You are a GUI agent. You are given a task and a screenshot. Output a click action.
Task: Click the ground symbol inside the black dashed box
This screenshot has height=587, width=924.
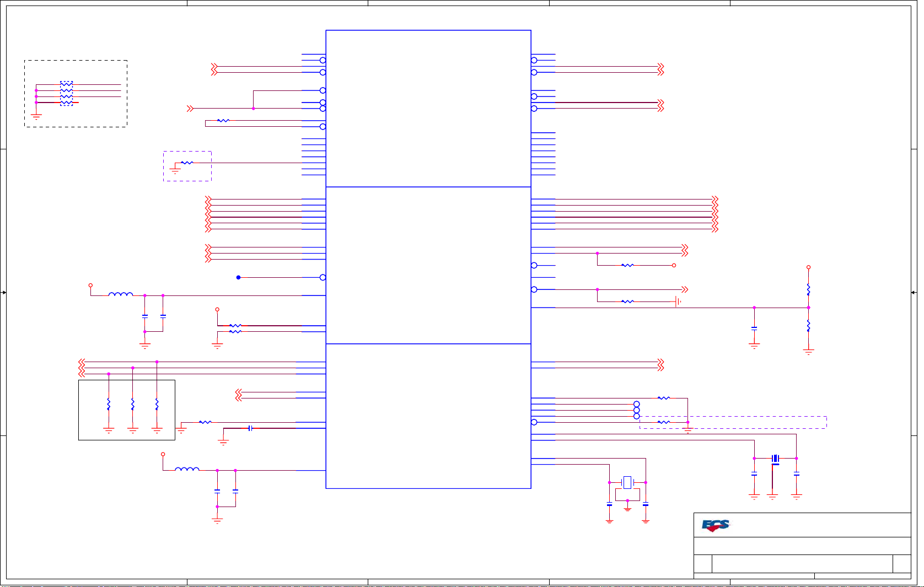click(x=36, y=116)
